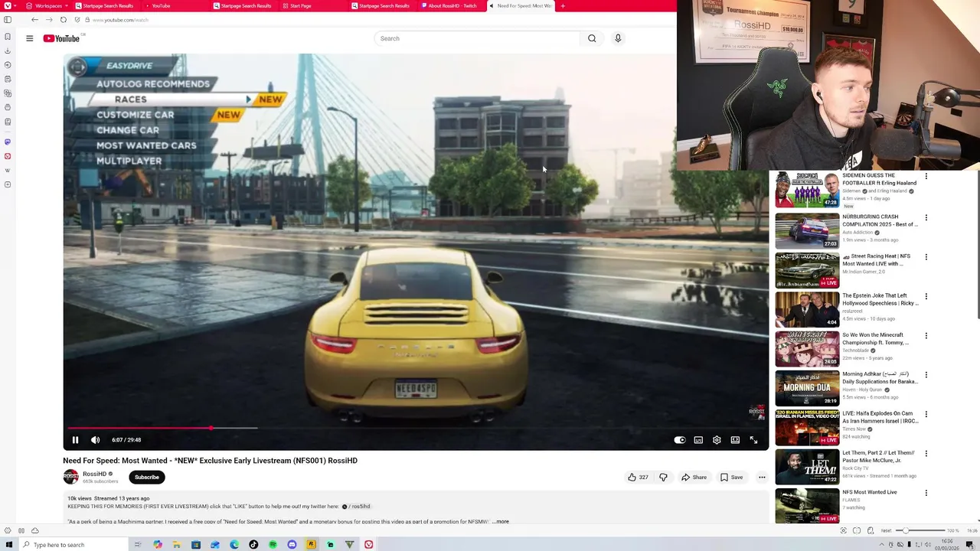Open options for Street Racing Heat NFS video
Viewport: 980px width, 551px height.
[x=926, y=257]
